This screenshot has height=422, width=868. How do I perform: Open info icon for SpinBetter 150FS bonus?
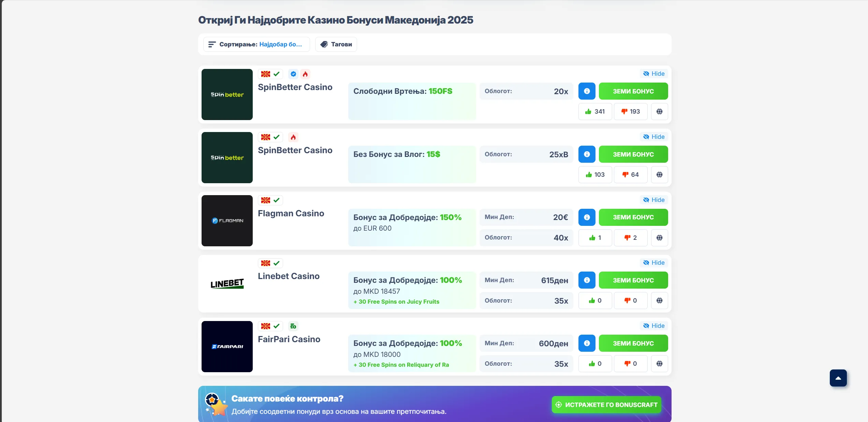[587, 91]
